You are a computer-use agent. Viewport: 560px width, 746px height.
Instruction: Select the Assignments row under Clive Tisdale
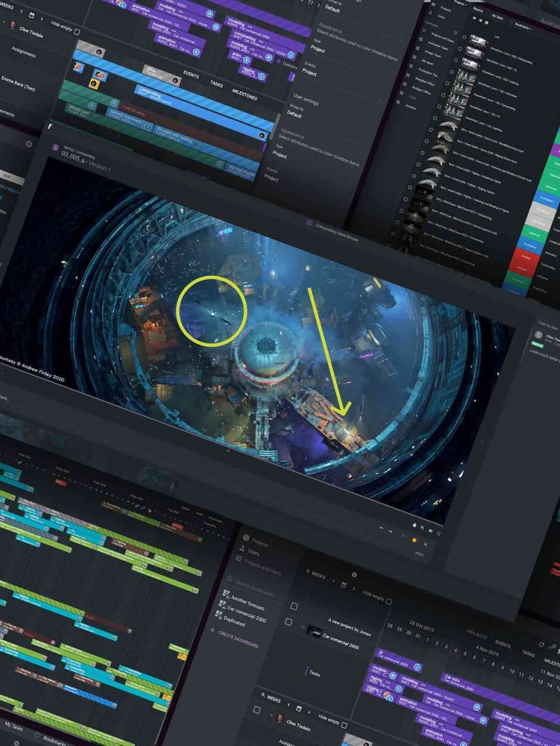pyautogui.click(x=24, y=52)
